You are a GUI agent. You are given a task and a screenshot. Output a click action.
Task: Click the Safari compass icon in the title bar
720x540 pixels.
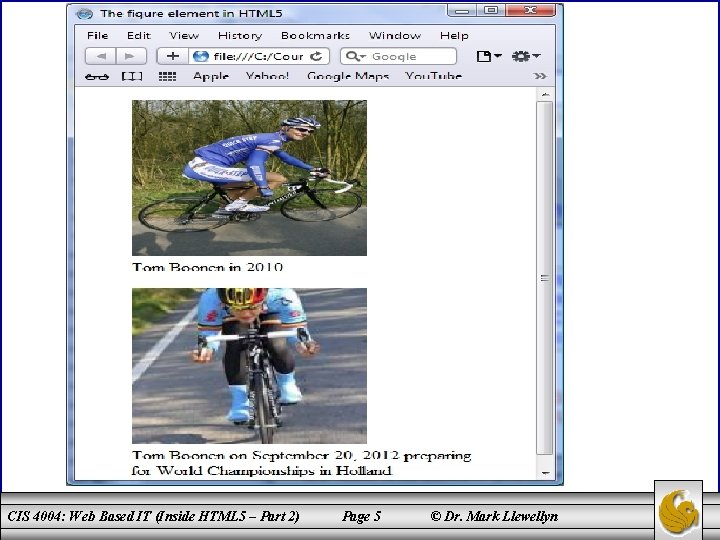click(x=84, y=14)
